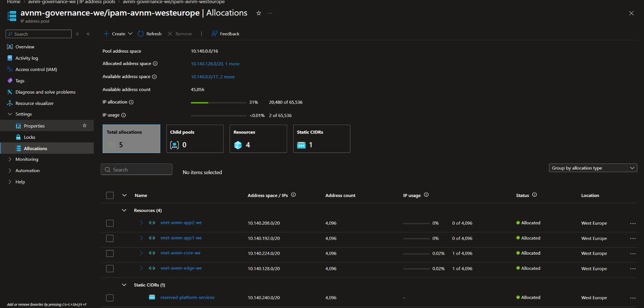Open the Tags icon
Screen dimensions: 644x308
coord(10,81)
